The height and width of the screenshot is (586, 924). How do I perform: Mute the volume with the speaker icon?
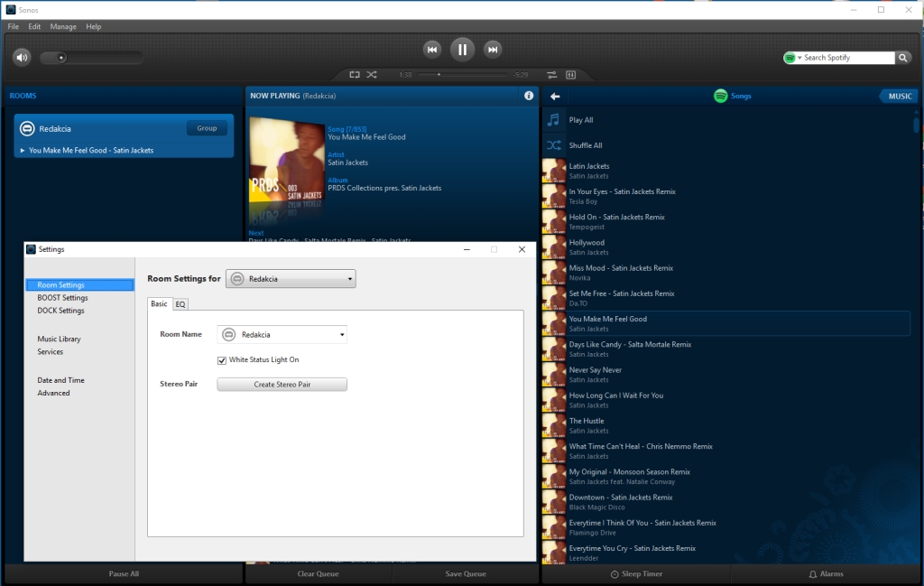(22, 58)
